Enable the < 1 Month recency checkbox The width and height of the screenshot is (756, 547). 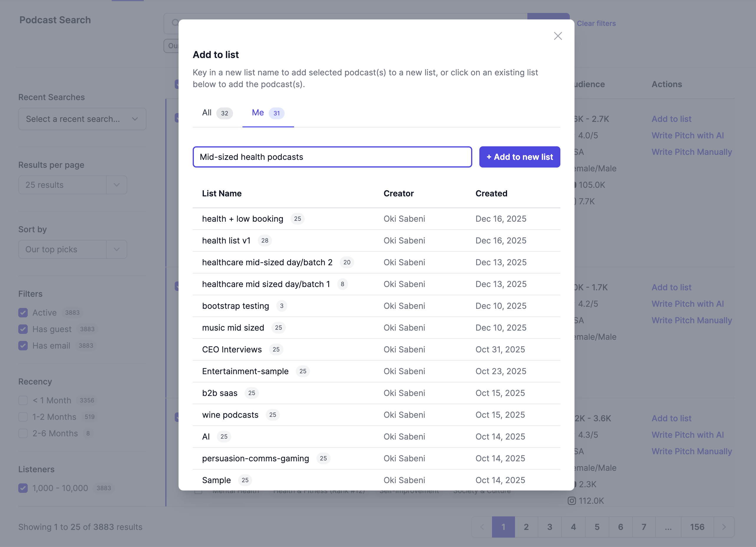coord(23,400)
